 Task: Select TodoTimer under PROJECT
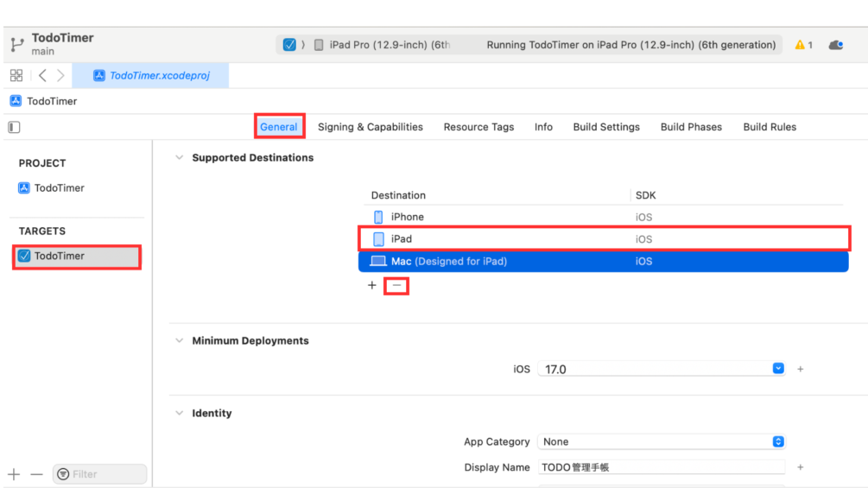point(52,188)
